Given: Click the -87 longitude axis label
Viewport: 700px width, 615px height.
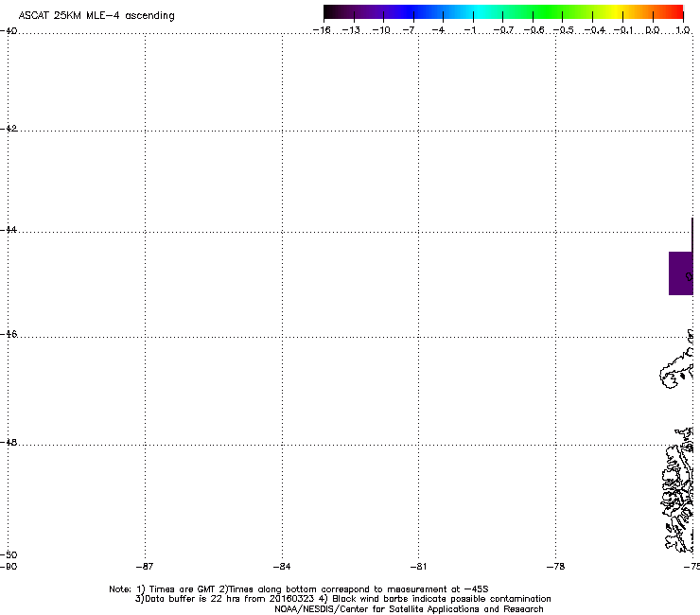Looking at the screenshot, I should 145,567.
